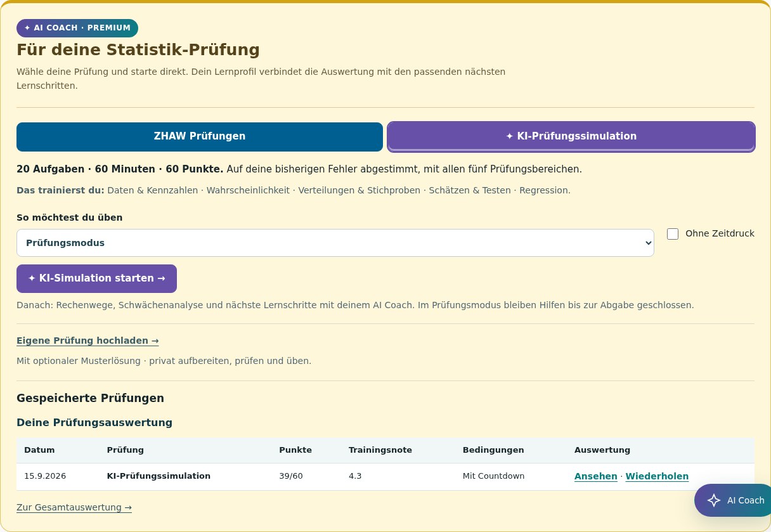Click the Datum column header

[x=39, y=450]
